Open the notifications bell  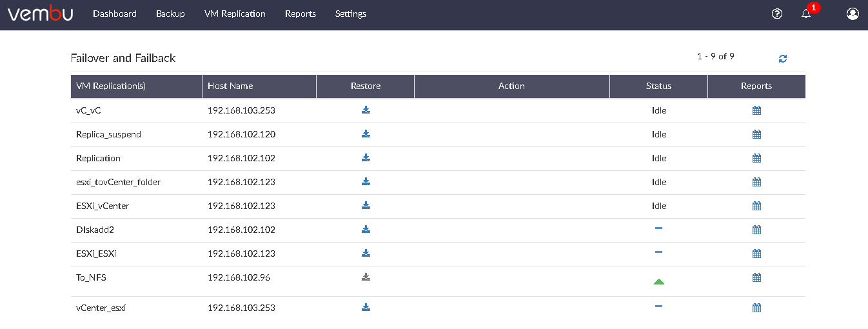806,14
